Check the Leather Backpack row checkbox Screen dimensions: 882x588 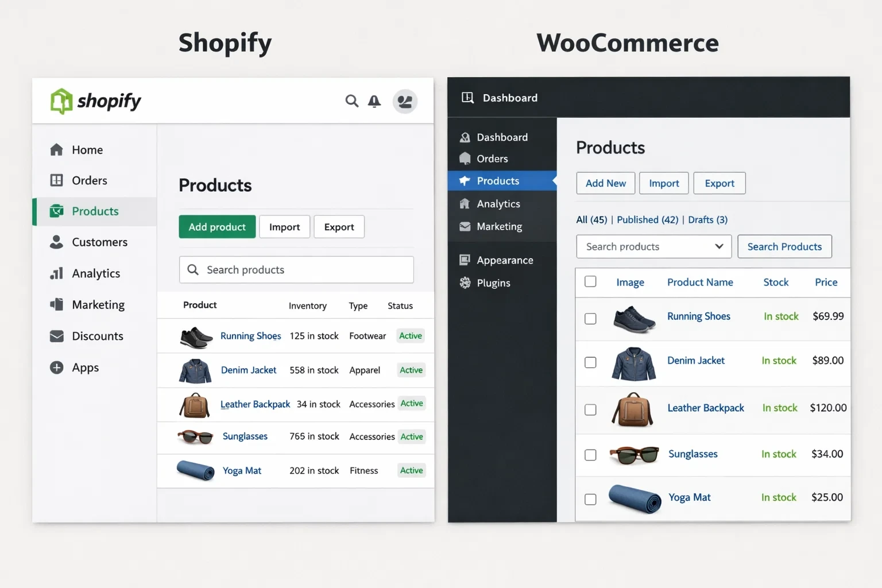(x=590, y=409)
